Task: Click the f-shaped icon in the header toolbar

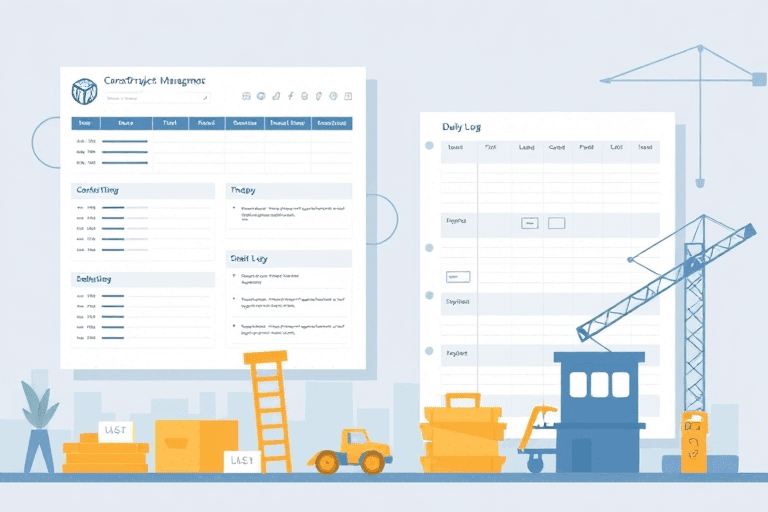Action: tap(291, 96)
